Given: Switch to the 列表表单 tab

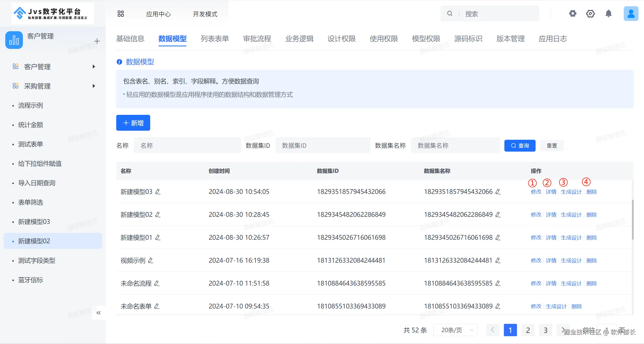Looking at the screenshot, I should (x=215, y=39).
